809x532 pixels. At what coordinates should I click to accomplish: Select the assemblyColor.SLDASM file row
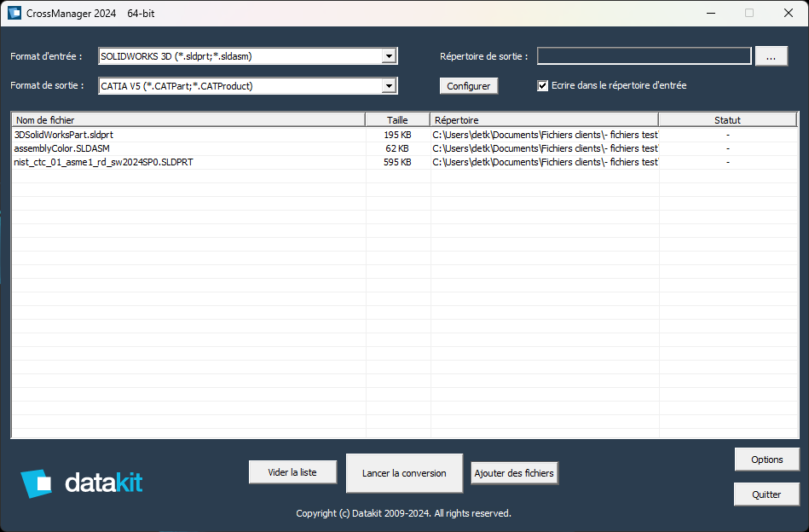point(61,148)
